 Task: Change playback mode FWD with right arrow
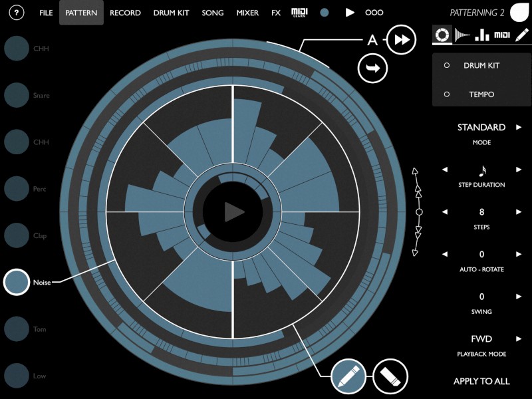pyautogui.click(x=519, y=339)
